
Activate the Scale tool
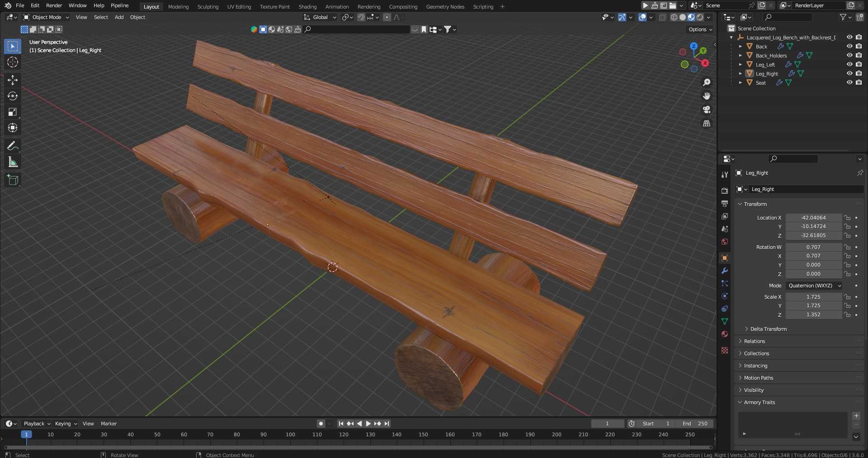13,112
